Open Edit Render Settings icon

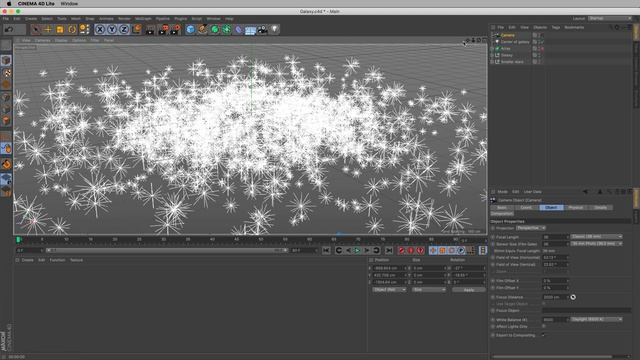pyautogui.click(x=176, y=29)
